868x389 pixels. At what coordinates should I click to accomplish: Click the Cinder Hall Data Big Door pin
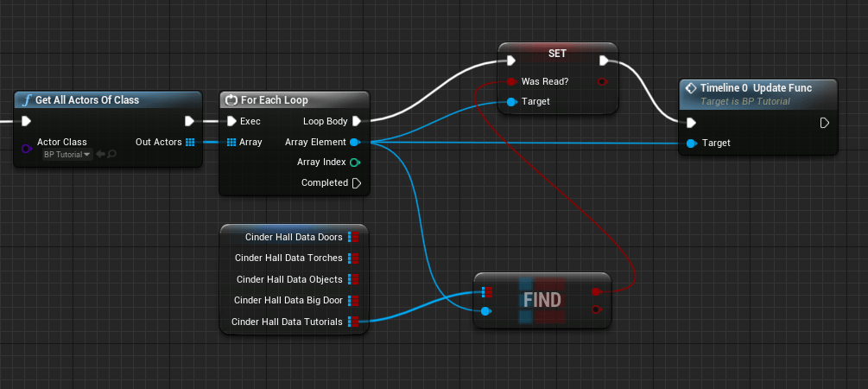353,300
